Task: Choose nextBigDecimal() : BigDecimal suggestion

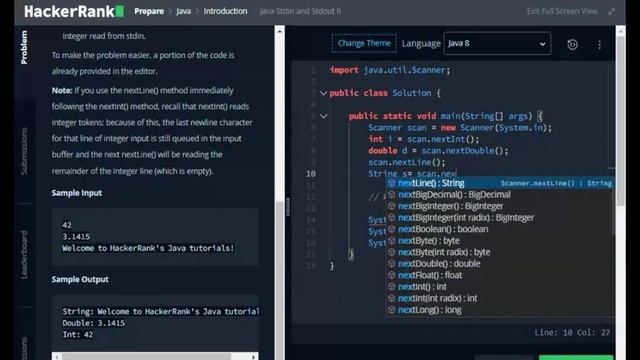Action: pyautogui.click(x=500, y=195)
